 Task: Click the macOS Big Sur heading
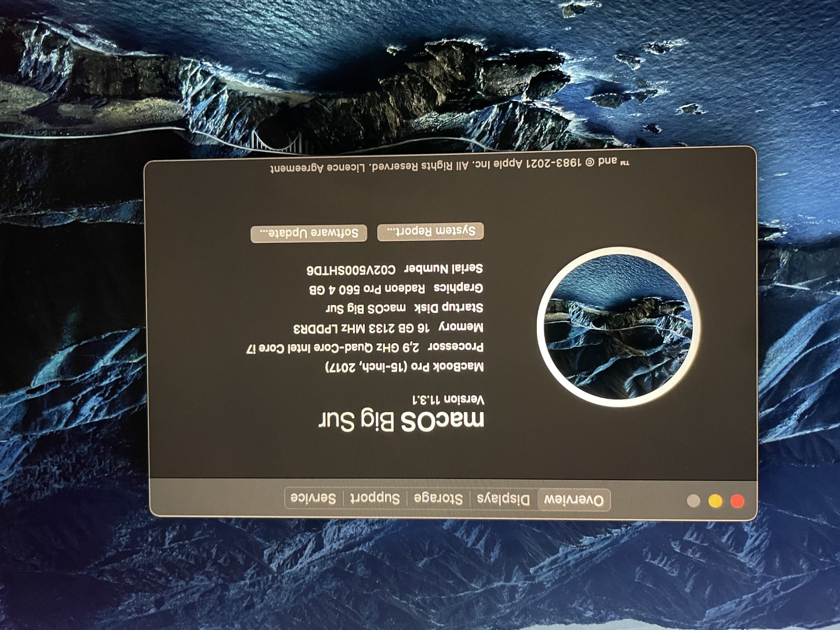coord(401,420)
